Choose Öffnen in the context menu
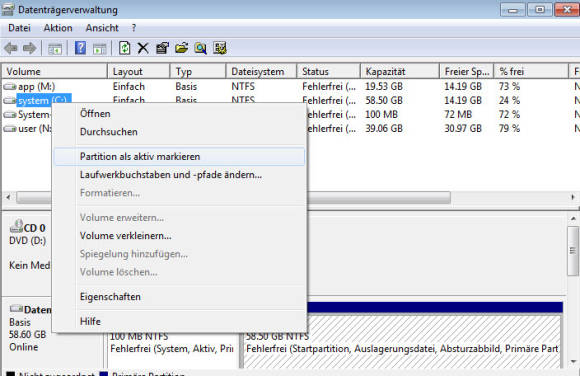 (179, 114)
